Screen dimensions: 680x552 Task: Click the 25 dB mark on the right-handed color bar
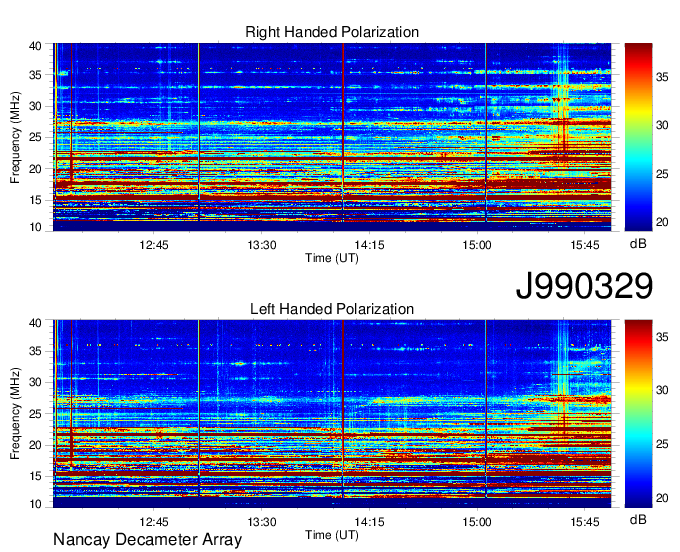(x=662, y=174)
